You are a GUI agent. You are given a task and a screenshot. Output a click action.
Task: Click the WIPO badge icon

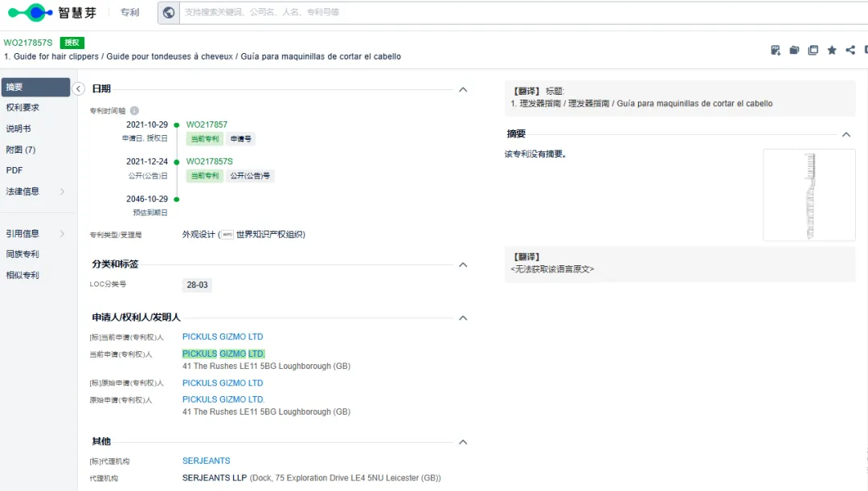(x=227, y=235)
